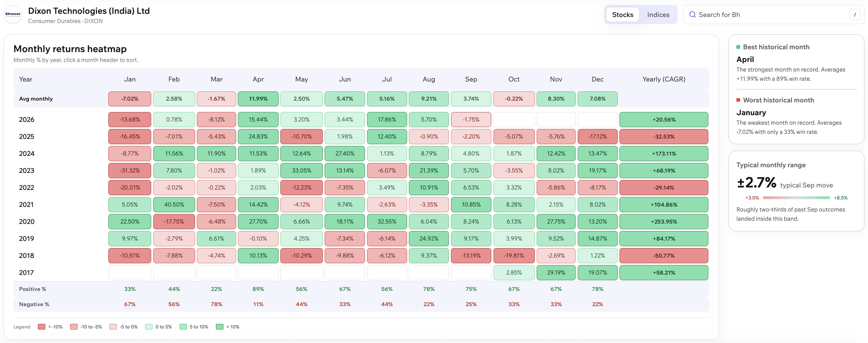Sort by the Nov column header
Screen dimensions: 868x343
(x=556, y=79)
